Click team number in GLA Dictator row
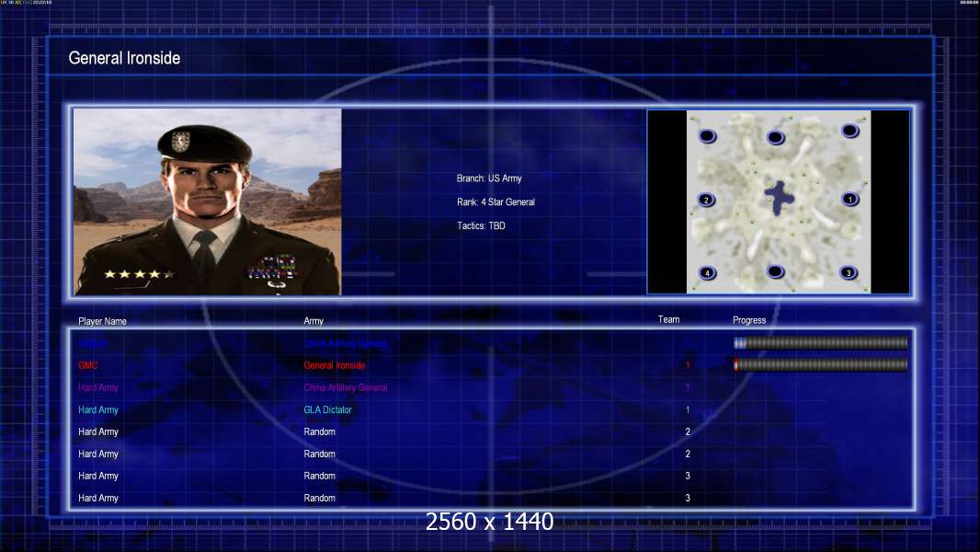The image size is (980, 552). tap(688, 409)
